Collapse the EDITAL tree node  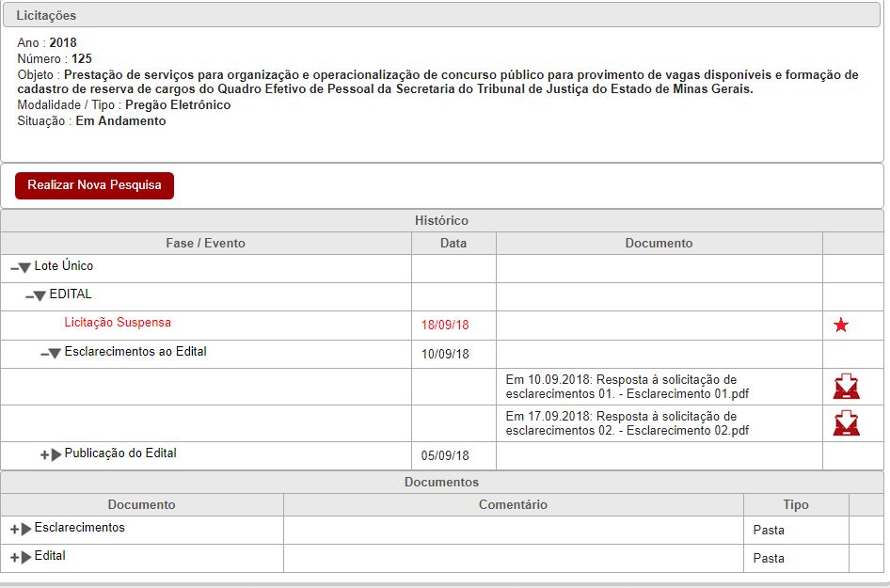36,295
